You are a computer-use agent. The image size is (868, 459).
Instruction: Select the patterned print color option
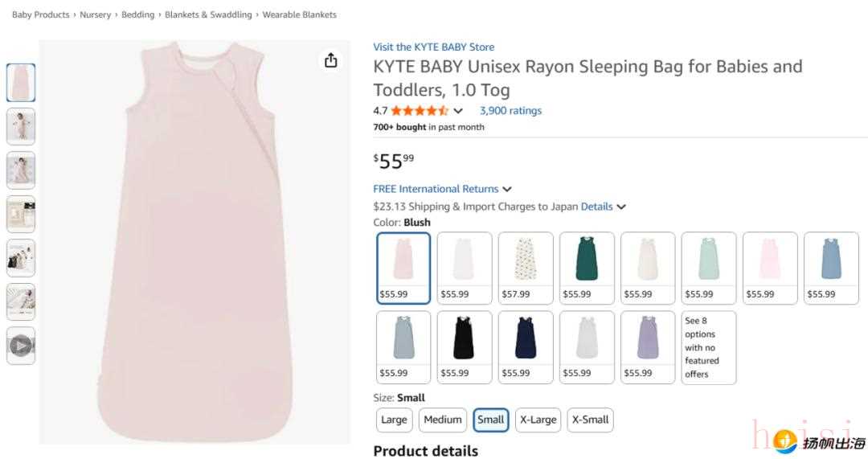[x=526, y=268]
